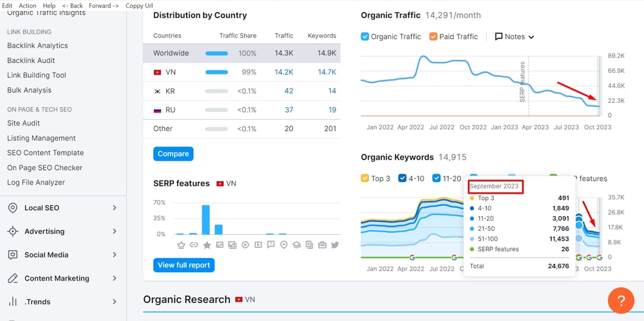This screenshot has height=321, width=644.
Task: Click the People Also Ask speech bubble icon
Action: coord(270,245)
